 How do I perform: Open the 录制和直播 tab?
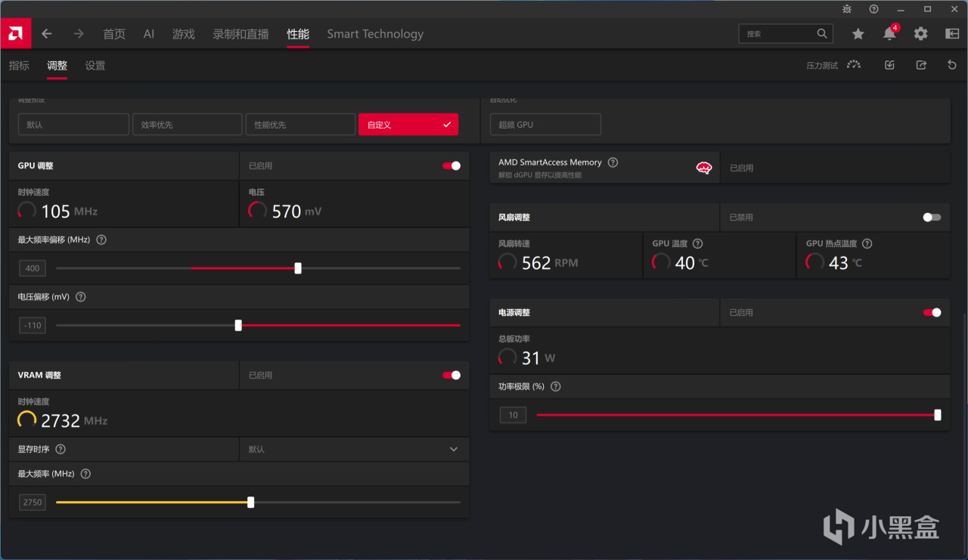(x=240, y=34)
